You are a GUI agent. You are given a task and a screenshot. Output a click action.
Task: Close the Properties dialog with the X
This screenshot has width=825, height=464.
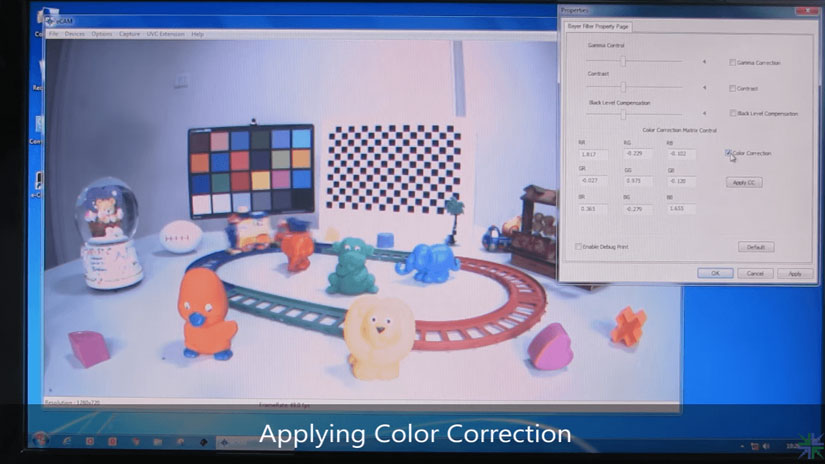(806, 9)
